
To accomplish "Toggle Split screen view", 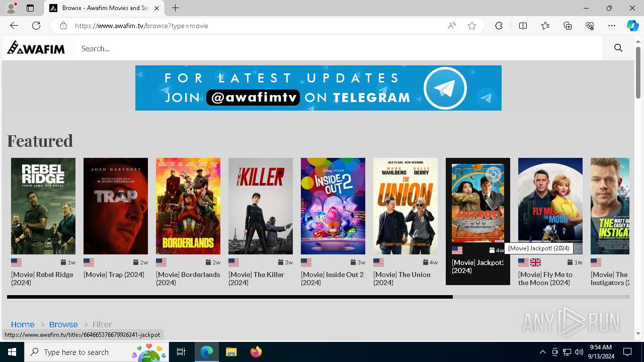I will (523, 26).
